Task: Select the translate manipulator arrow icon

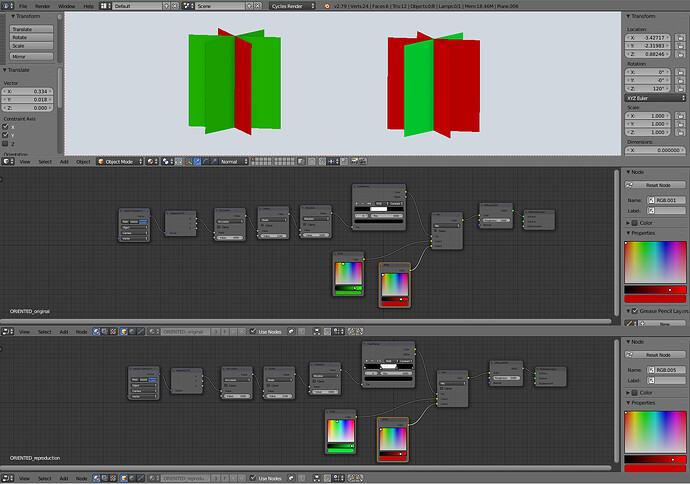Action: tap(197, 161)
